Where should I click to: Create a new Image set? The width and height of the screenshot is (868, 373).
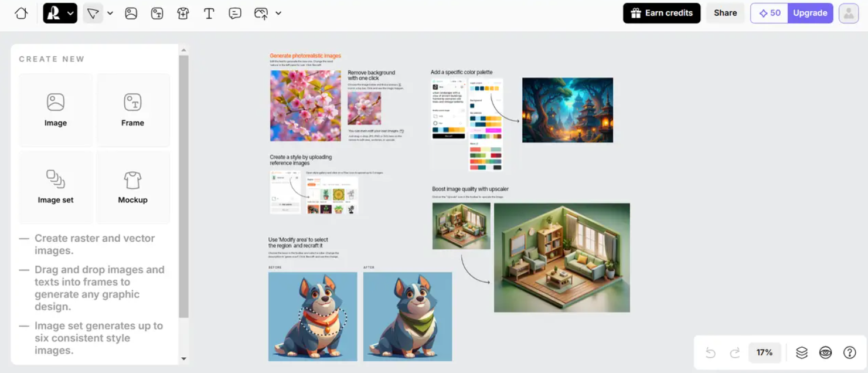pyautogui.click(x=56, y=187)
